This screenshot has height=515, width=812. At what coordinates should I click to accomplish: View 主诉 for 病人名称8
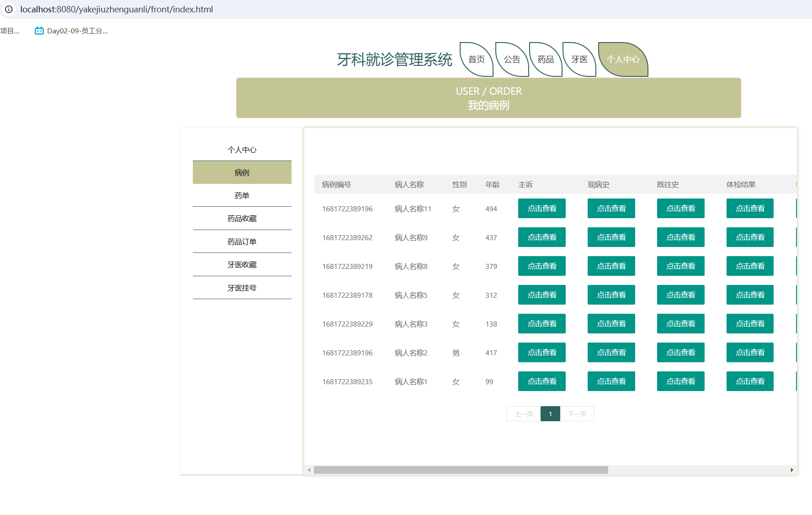tap(542, 266)
